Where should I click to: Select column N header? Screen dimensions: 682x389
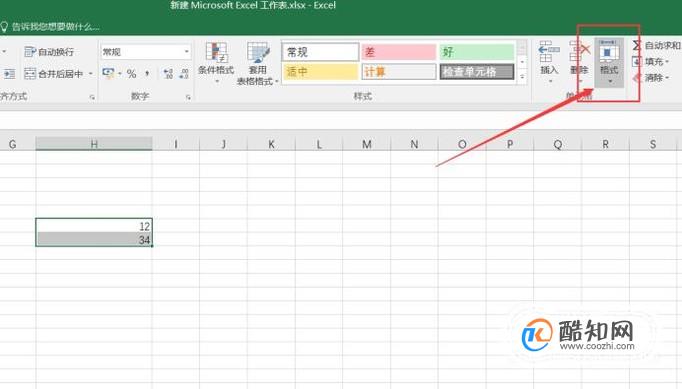tap(414, 144)
